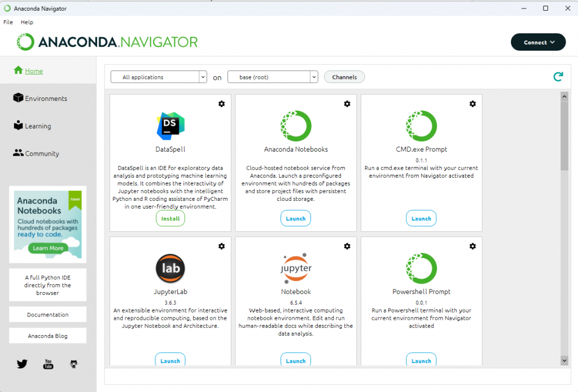Open the All applications filter dropdown
Viewport: 578px width, 392px height.
coord(159,77)
